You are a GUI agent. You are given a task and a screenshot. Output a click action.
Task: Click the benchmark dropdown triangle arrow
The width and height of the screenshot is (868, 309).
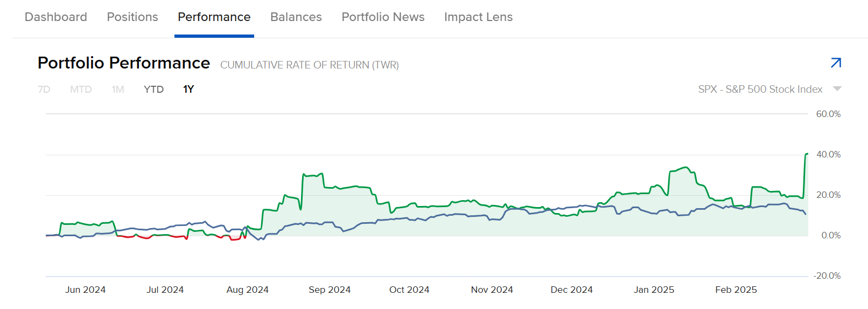(837, 89)
